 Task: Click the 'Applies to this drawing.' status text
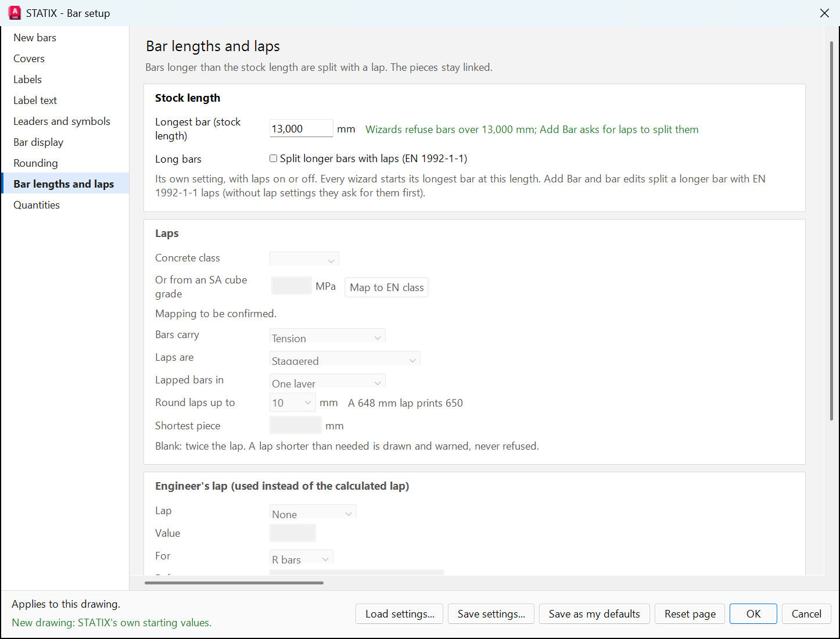pos(66,604)
